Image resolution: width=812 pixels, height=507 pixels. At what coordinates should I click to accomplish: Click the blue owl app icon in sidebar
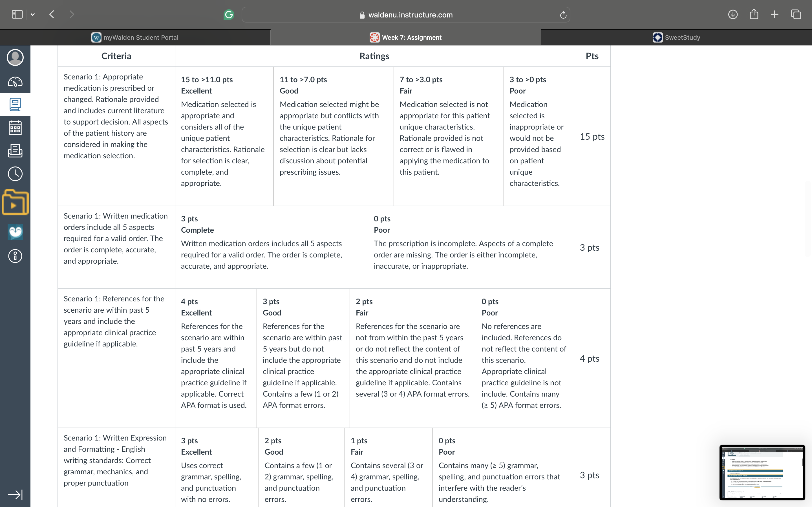click(15, 232)
